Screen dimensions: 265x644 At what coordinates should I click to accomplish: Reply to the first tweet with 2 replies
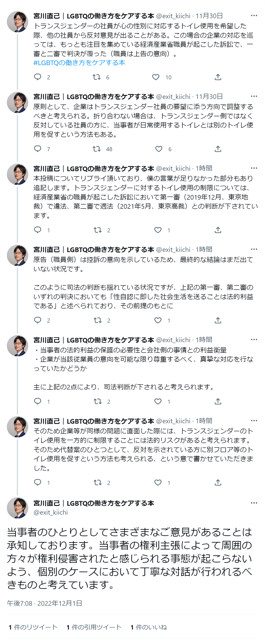coord(38,77)
